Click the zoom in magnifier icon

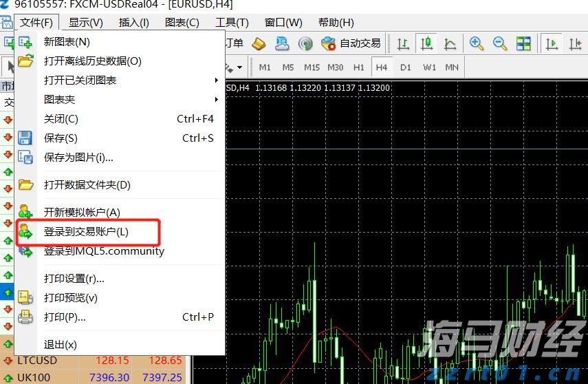[x=476, y=43]
